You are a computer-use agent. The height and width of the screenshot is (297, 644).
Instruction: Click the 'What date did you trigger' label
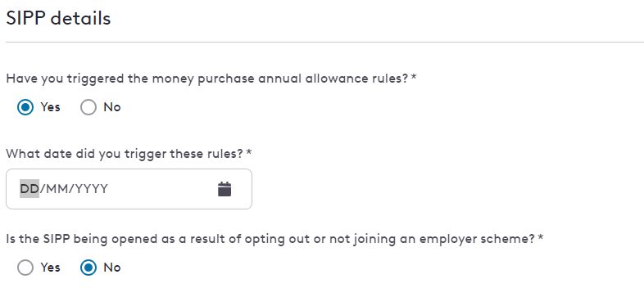click(125, 155)
